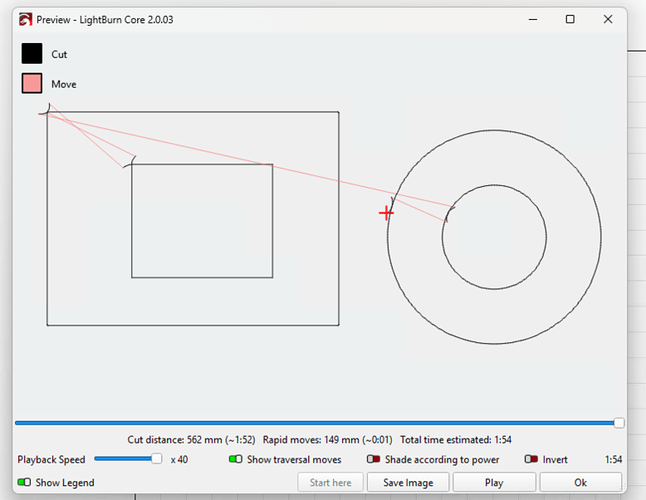Click the pink Move legend swatch
The height and width of the screenshot is (500, 646).
(x=32, y=84)
